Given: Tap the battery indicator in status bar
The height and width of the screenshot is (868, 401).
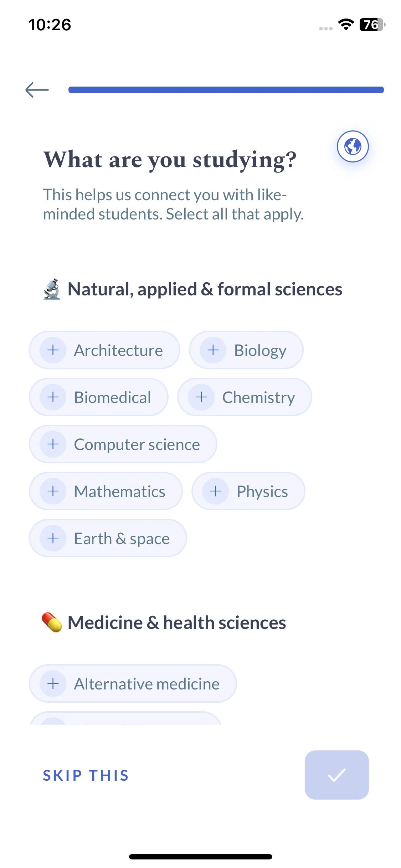Looking at the screenshot, I should click(x=372, y=25).
